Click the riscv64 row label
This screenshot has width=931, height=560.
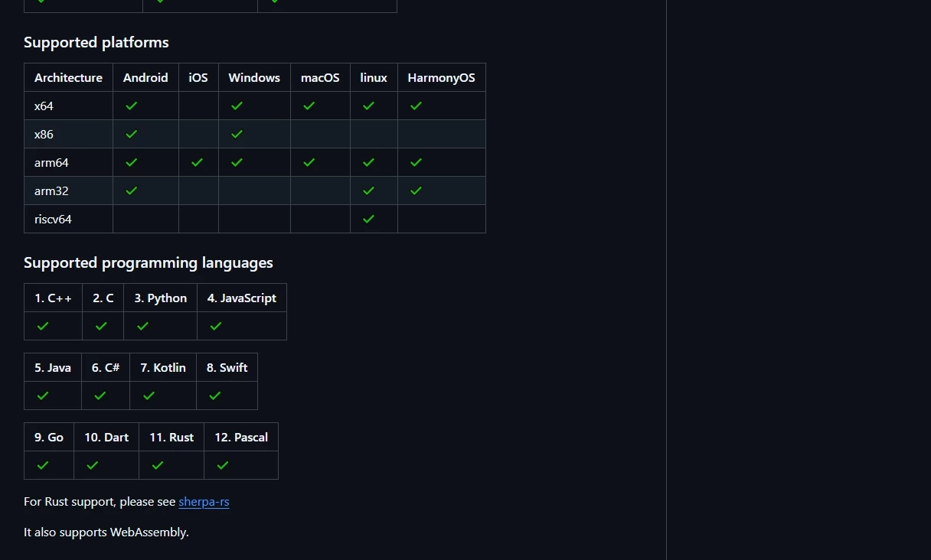53,220
